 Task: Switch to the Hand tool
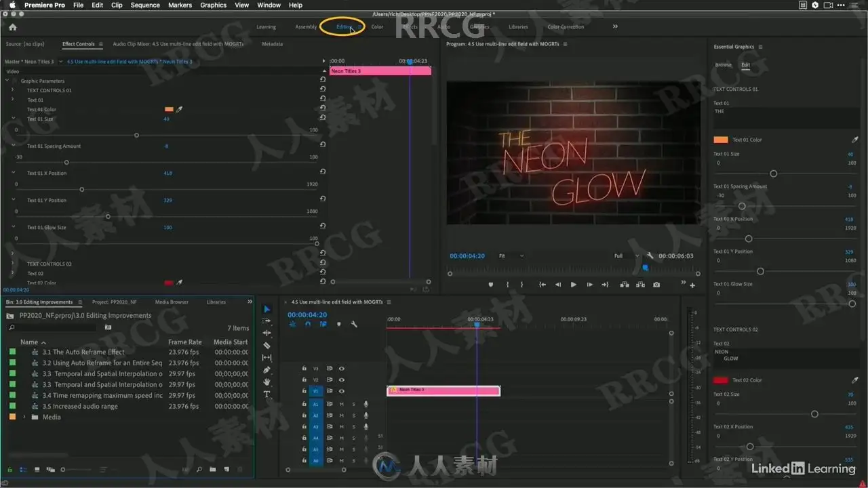click(x=267, y=382)
